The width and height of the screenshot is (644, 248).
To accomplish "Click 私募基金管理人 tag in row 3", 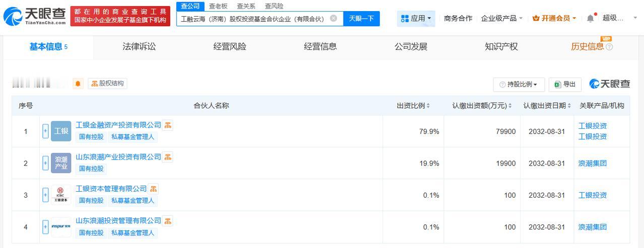I will pyautogui.click(x=133, y=201).
